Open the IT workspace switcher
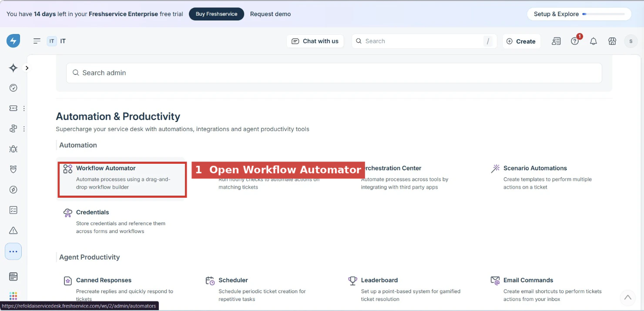The image size is (644, 311). [x=57, y=41]
